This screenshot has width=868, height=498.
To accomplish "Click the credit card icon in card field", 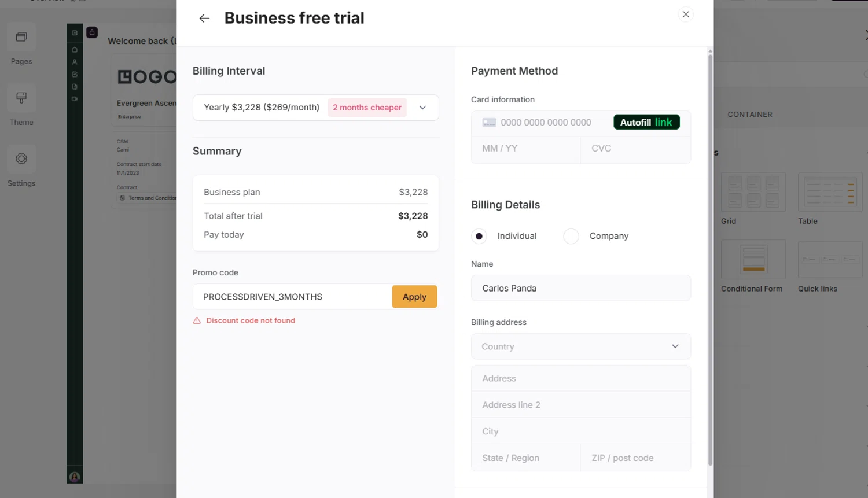I will coord(489,123).
